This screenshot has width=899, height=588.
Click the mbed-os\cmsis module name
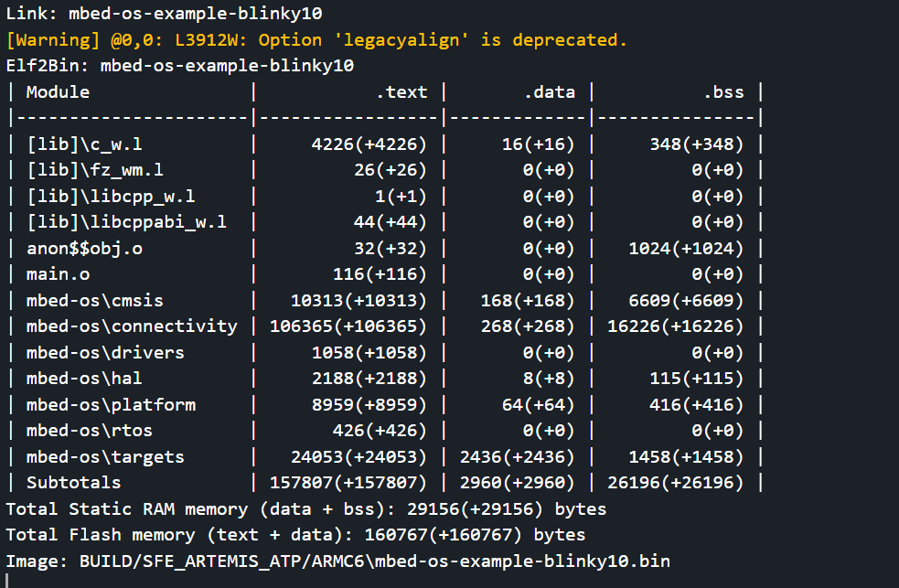[x=94, y=301]
